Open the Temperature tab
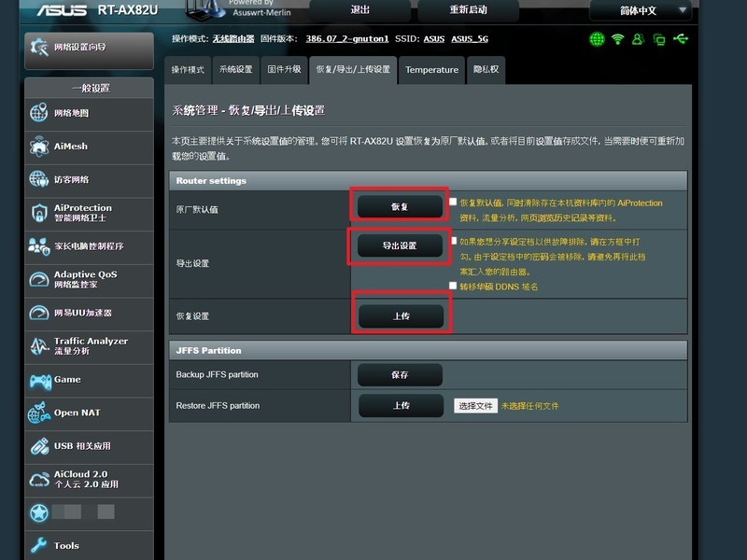Screen dimensions: 747x560 coord(431,70)
